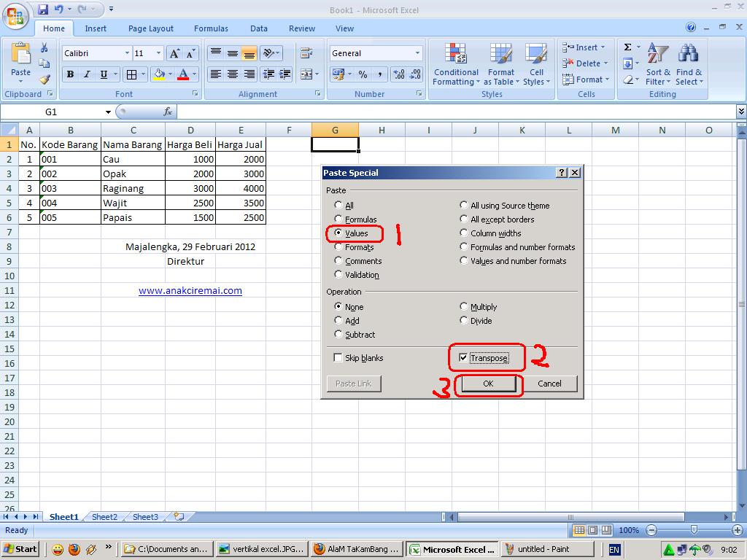Select the All paste radio button
Viewport: 747px width, 560px height.
coord(338,205)
